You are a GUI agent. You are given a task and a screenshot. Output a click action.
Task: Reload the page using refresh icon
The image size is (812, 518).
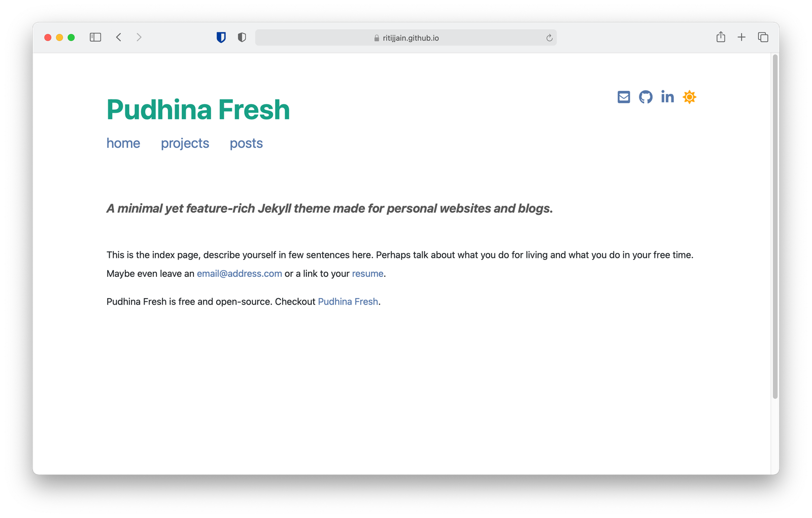point(549,38)
